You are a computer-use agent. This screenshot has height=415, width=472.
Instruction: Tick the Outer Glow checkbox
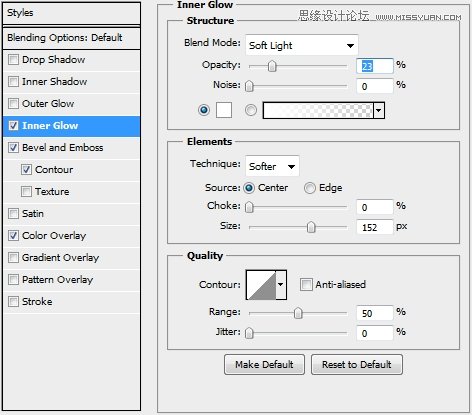tap(13, 103)
